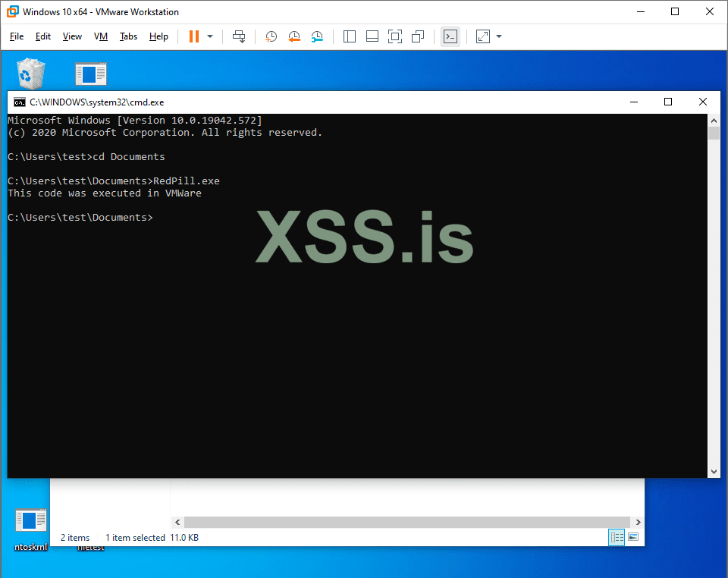This screenshot has height=578, width=728.
Task: Open the View menu
Action: coord(72,36)
